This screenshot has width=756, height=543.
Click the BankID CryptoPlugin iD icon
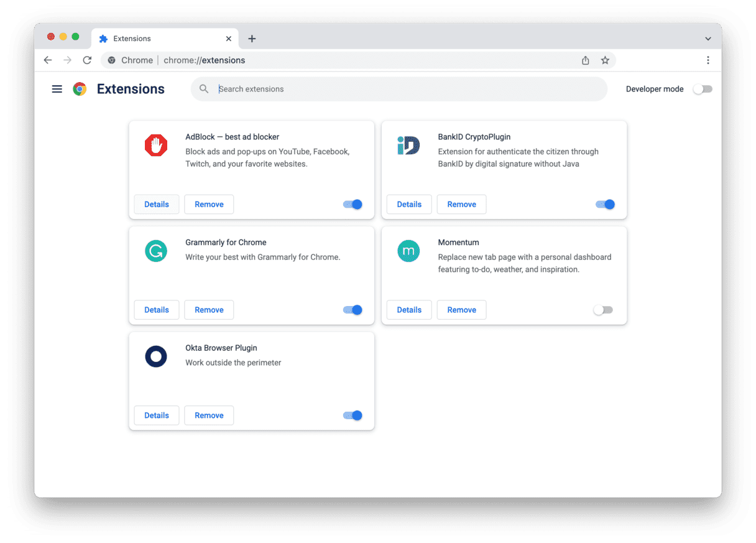coord(408,146)
